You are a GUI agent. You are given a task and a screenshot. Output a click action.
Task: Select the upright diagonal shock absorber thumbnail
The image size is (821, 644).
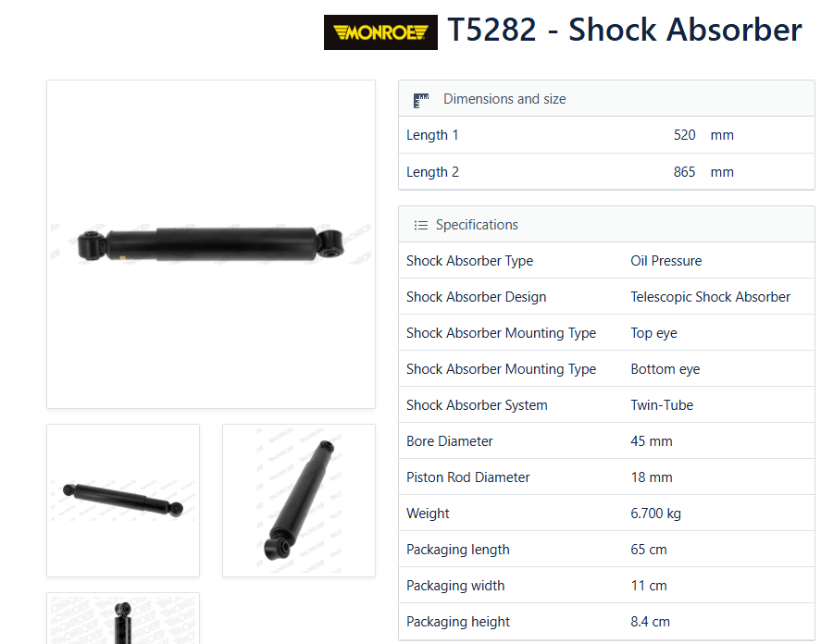point(299,501)
